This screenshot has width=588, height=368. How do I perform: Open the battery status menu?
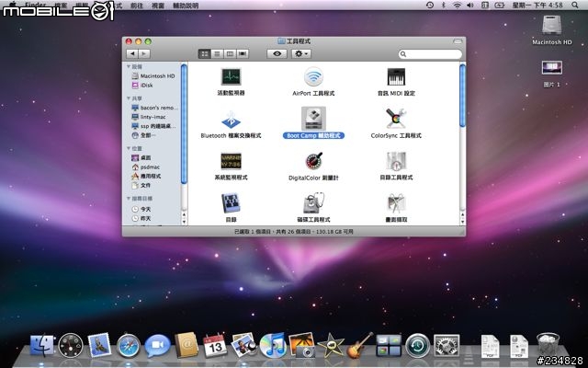(500, 6)
